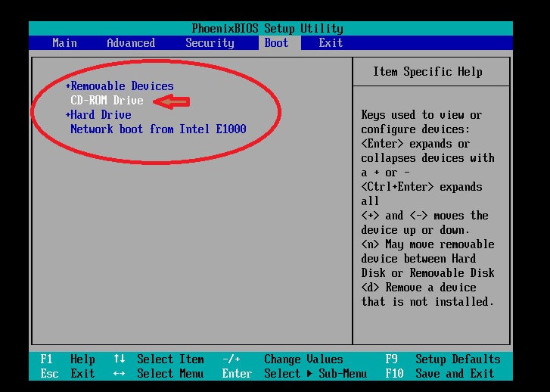Click the '<n> May move removable' help line
The height and width of the screenshot is (392, 550).
point(428,244)
